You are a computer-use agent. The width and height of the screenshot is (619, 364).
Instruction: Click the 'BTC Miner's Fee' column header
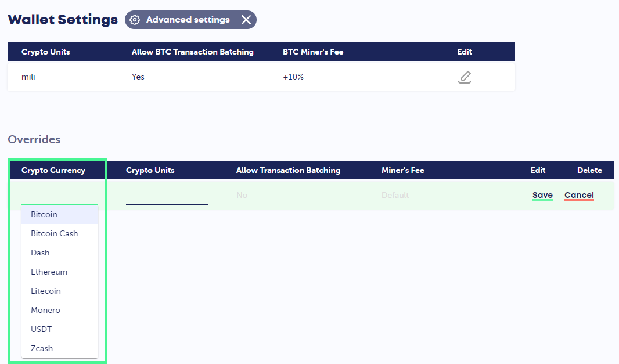[x=313, y=52]
